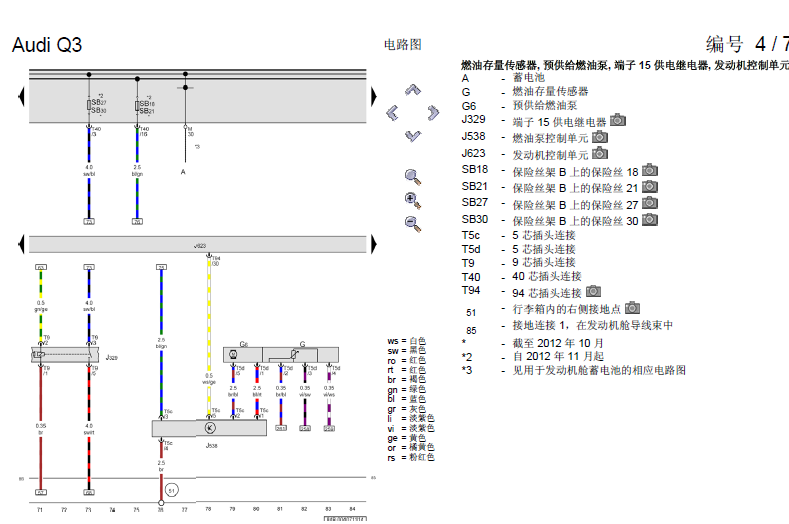Screen dimensions: 789x524
Task: Select the legend row 'T40 - 40 芯插头连接'
Action: (521, 276)
